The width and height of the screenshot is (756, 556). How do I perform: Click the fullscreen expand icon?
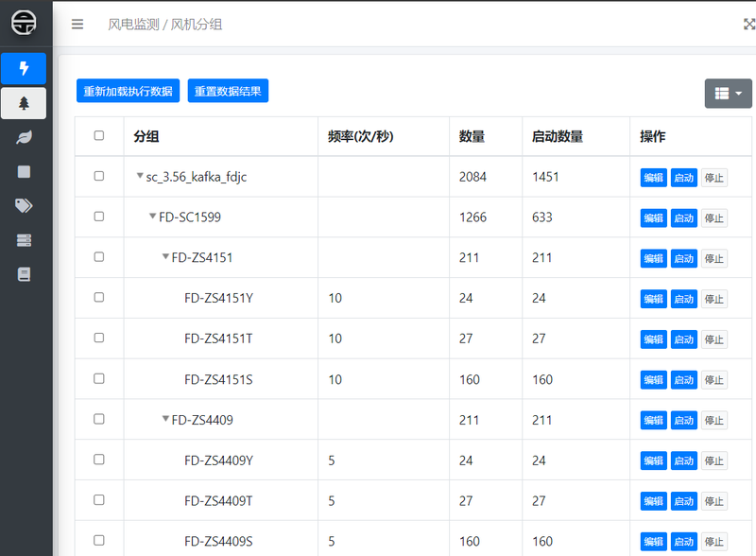[x=748, y=25]
